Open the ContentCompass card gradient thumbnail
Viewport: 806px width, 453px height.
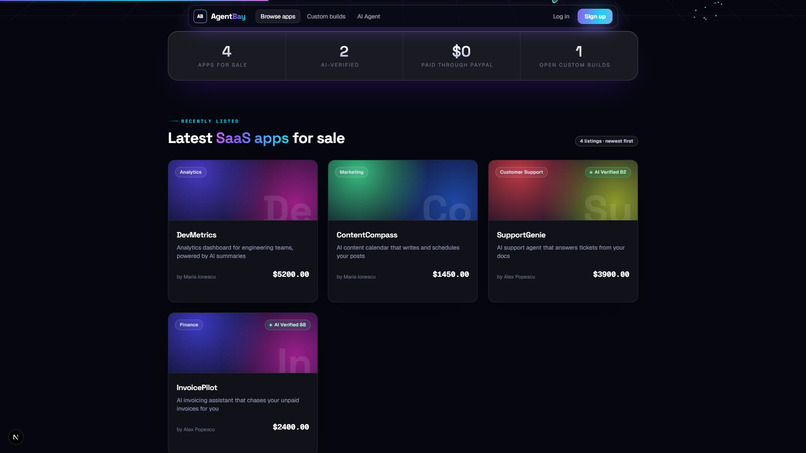(x=402, y=190)
